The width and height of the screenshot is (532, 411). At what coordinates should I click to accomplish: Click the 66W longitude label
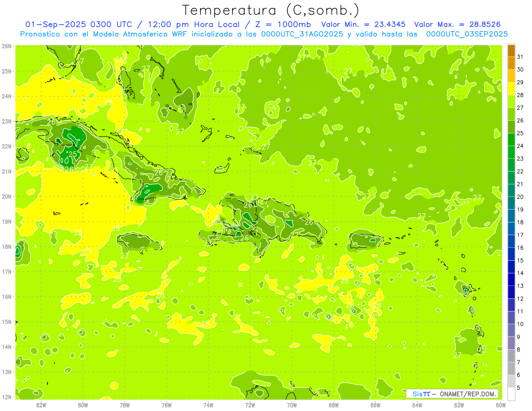coord(376,405)
